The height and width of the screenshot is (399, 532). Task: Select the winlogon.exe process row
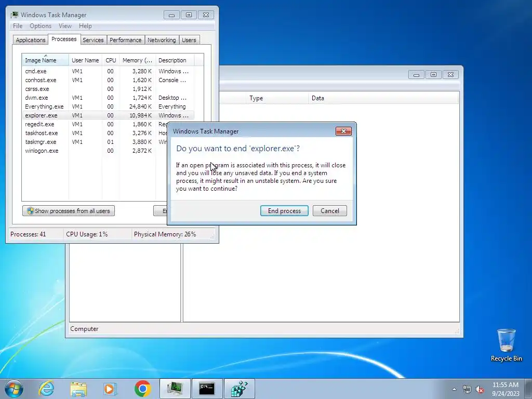95,151
